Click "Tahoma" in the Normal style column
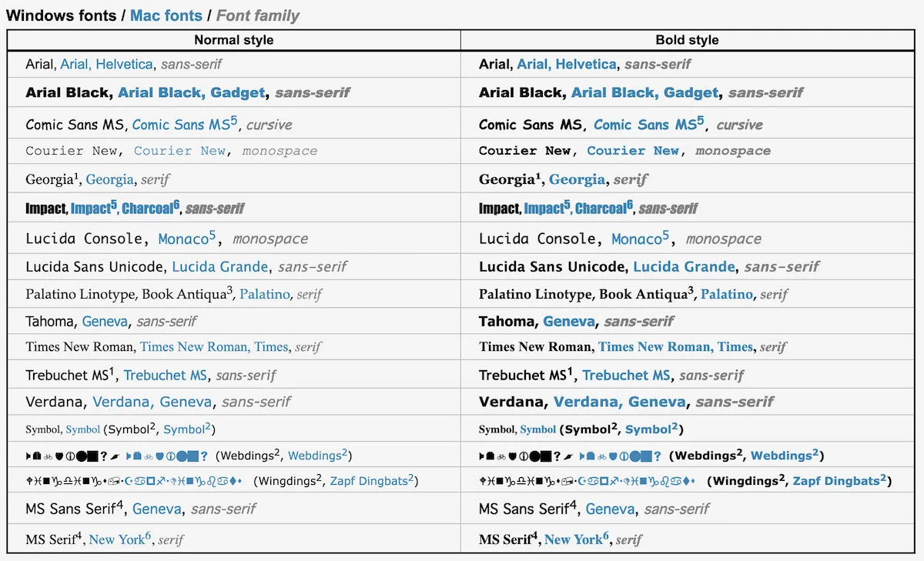The width and height of the screenshot is (924, 561). click(x=50, y=321)
